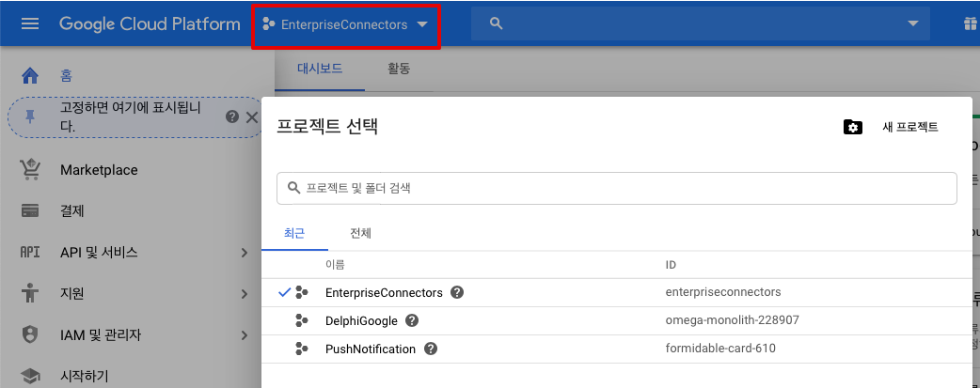The height and width of the screenshot is (388, 980).
Task: Click the pin icon in the sidebar hint
Action: pyautogui.click(x=31, y=116)
